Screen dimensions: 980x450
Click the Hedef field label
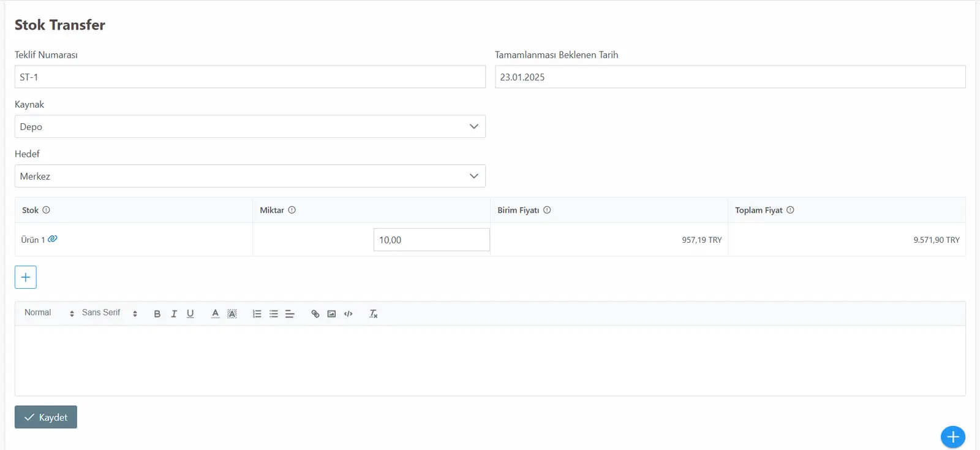tap(27, 154)
